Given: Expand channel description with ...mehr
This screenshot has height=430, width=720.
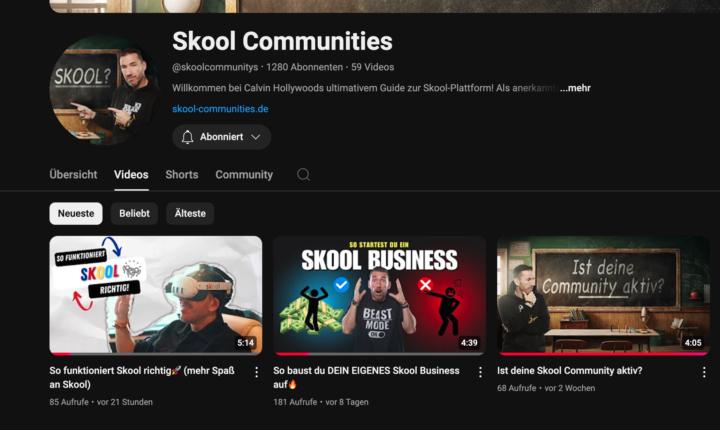Looking at the screenshot, I should tap(575, 88).
